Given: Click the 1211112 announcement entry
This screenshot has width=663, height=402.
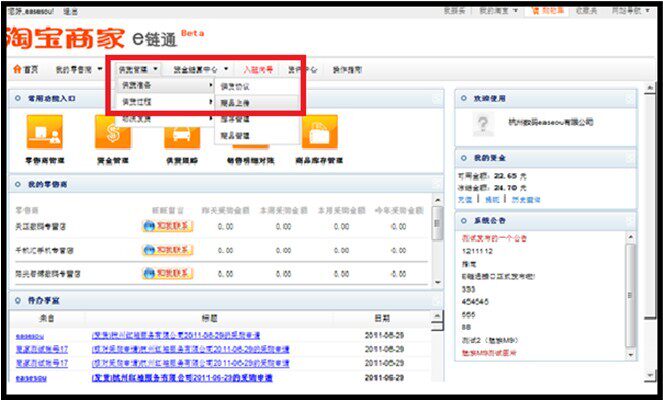Looking at the screenshot, I should [477, 251].
